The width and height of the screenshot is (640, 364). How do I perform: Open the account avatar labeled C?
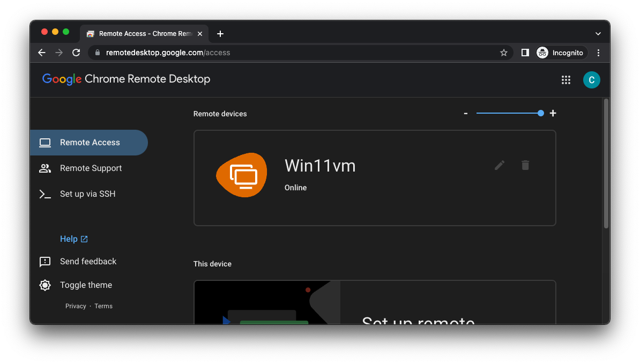(x=591, y=80)
